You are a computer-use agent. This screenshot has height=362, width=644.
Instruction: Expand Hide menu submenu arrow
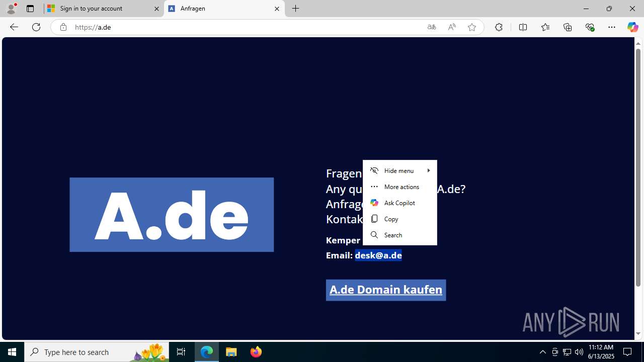pos(429,170)
